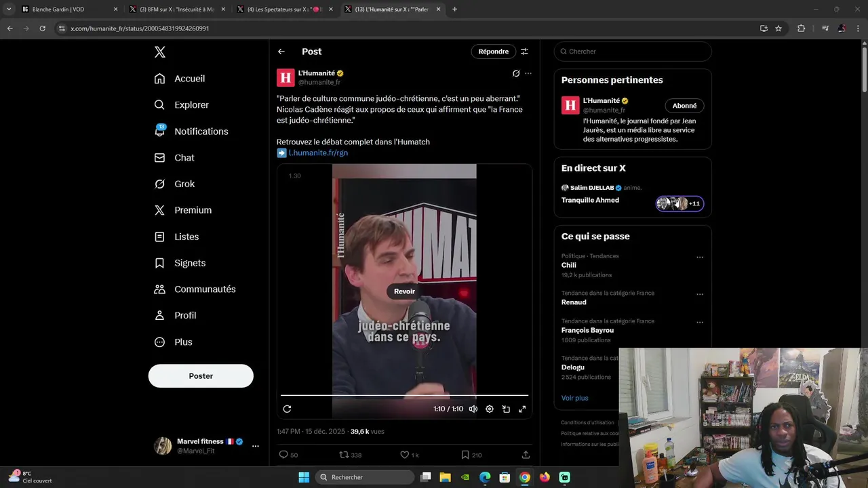The image size is (868, 488).
Task: Open Signets bookmark icon in sidebar
Action: coord(159,263)
